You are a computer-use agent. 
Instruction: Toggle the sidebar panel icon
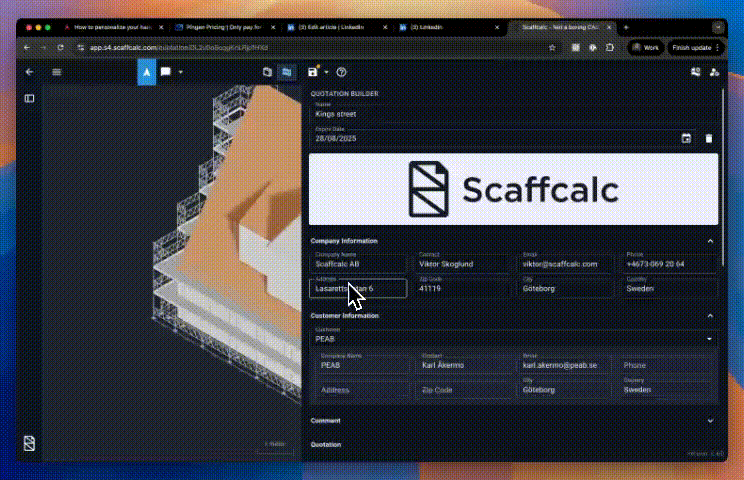29,98
